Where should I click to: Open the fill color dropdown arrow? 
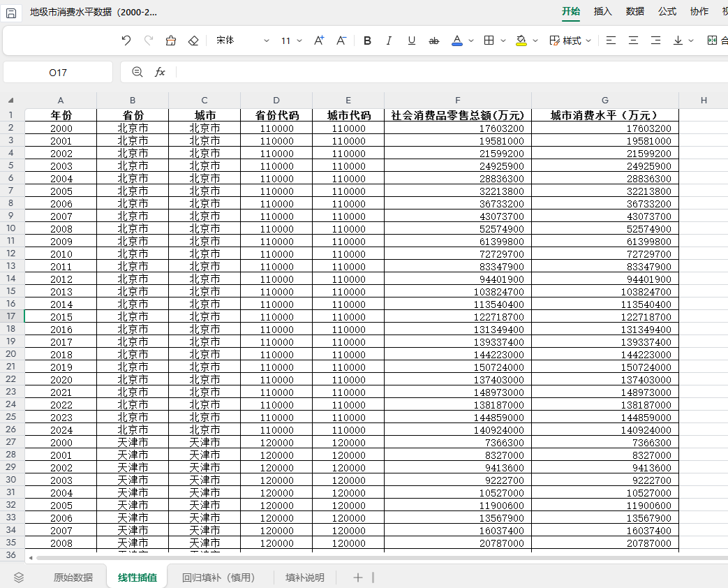coord(535,41)
